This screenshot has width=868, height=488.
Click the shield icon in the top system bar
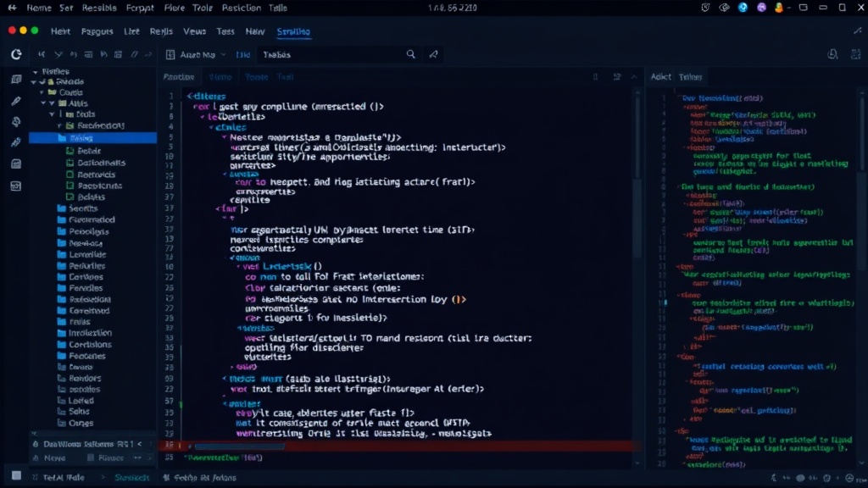[x=705, y=8]
